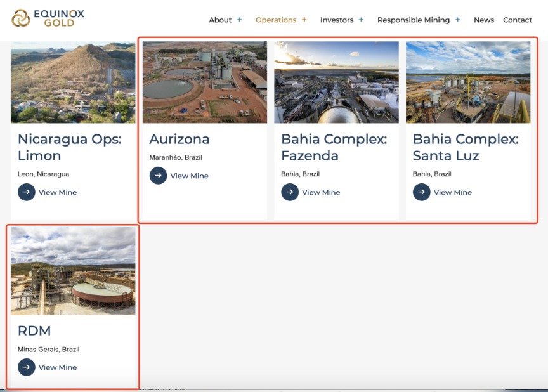Viewport: 548px width, 392px height.
Task: Open the Limon hillside photo
Action: 73,82
